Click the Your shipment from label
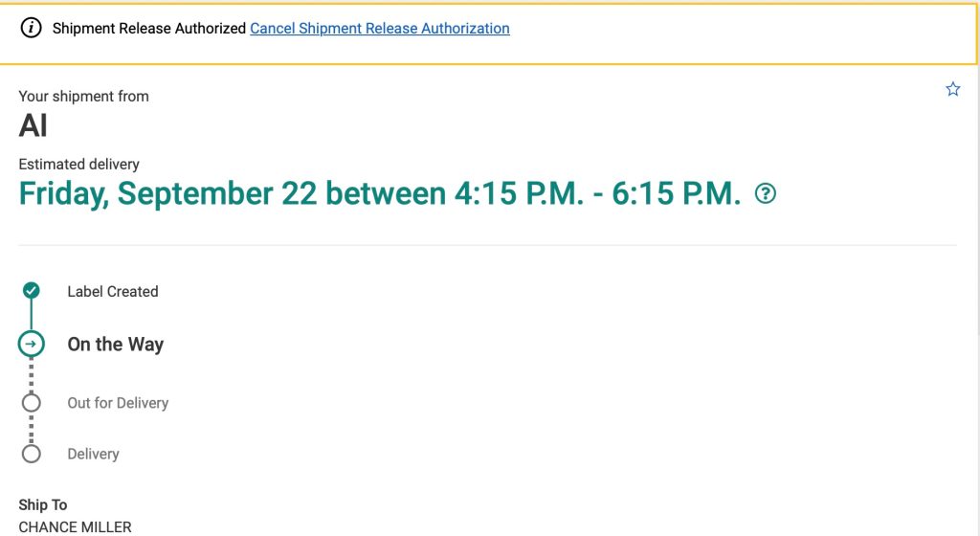Viewport: 980px width, 536px height. click(83, 96)
